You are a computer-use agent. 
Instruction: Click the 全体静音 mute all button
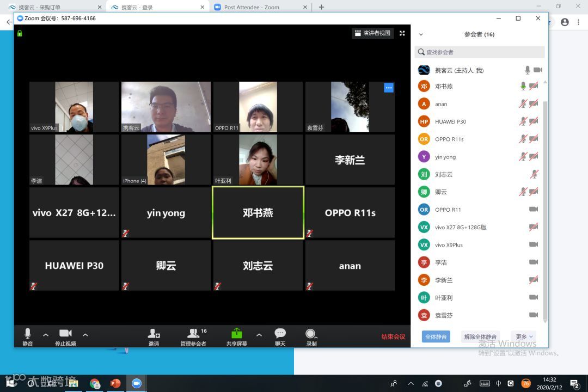coord(436,336)
